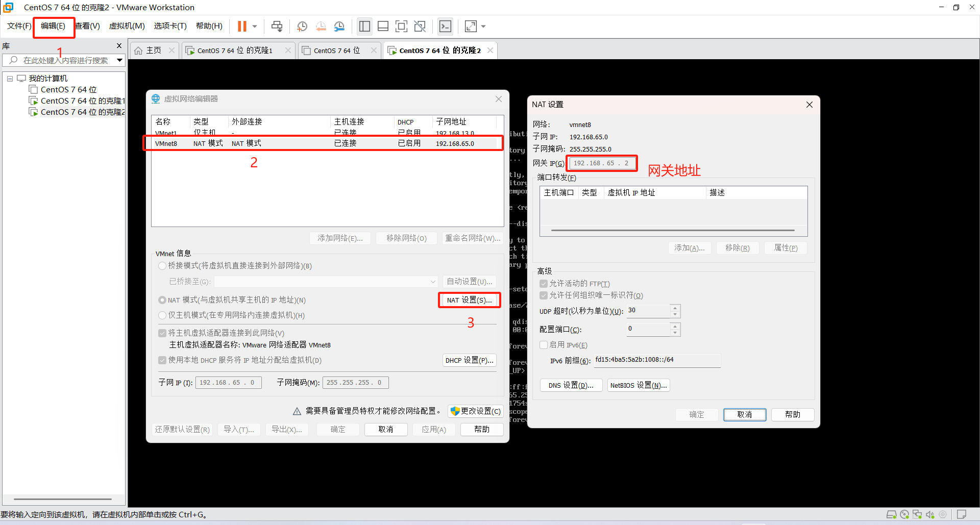This screenshot has height=525, width=980.
Task: Uncheck 使用本地 DHCP 服务将 IP 地址分配给虚拟机
Action: point(162,360)
